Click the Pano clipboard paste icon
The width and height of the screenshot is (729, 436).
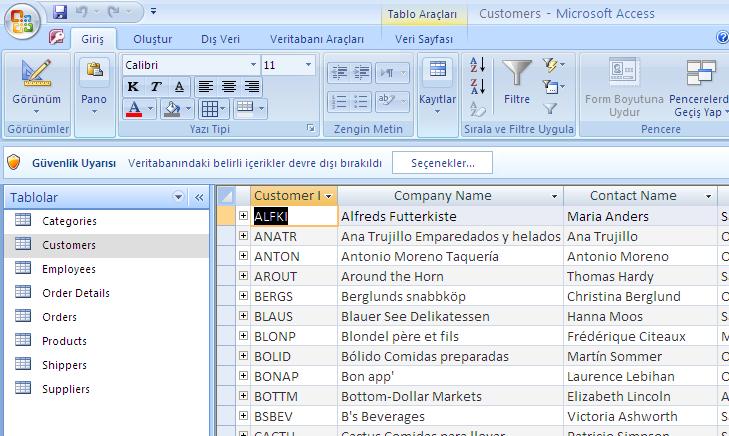pos(94,70)
